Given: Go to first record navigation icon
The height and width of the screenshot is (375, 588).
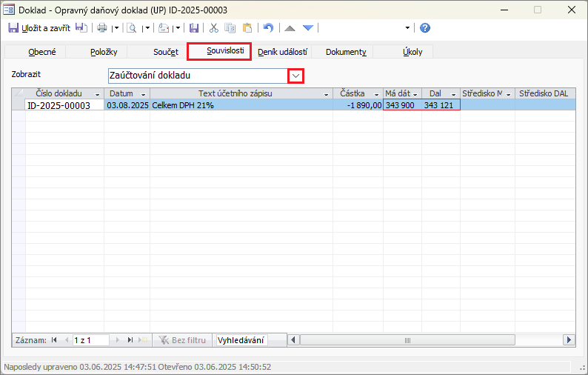Looking at the screenshot, I should 54,340.
